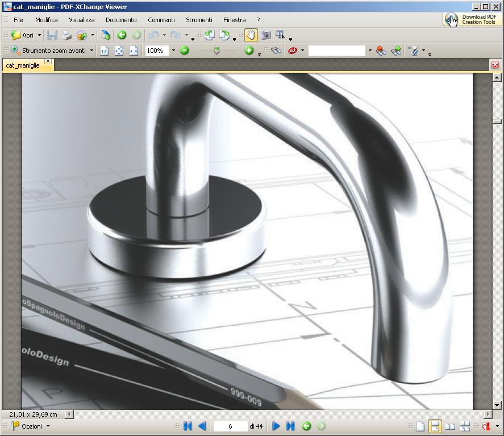Click the Print icon
Screen dimensions: 504x436
(67, 35)
